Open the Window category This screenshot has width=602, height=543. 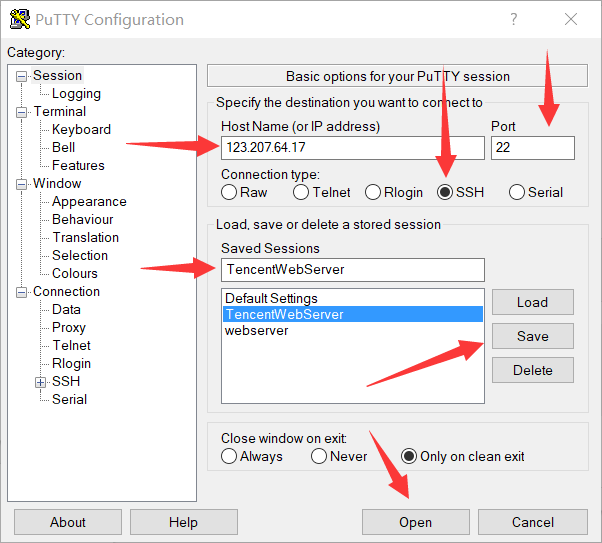coord(57,184)
